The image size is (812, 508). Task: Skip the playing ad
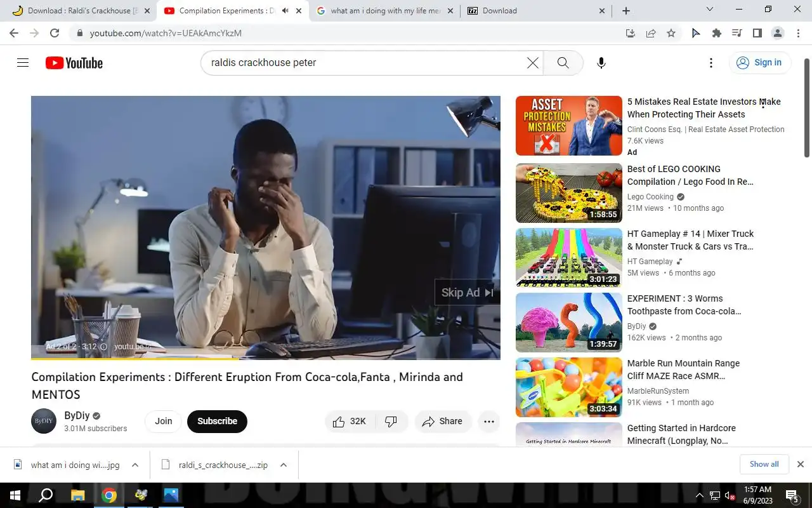(x=468, y=292)
